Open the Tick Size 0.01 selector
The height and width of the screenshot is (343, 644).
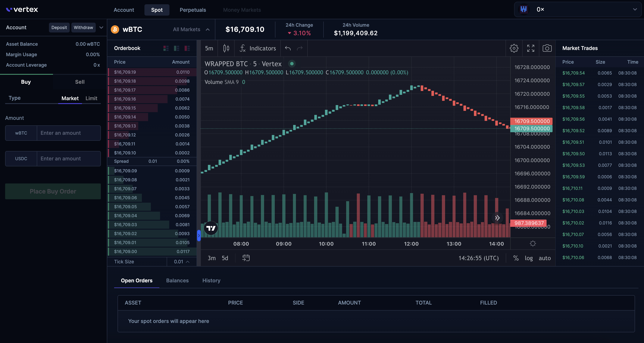[x=182, y=262]
